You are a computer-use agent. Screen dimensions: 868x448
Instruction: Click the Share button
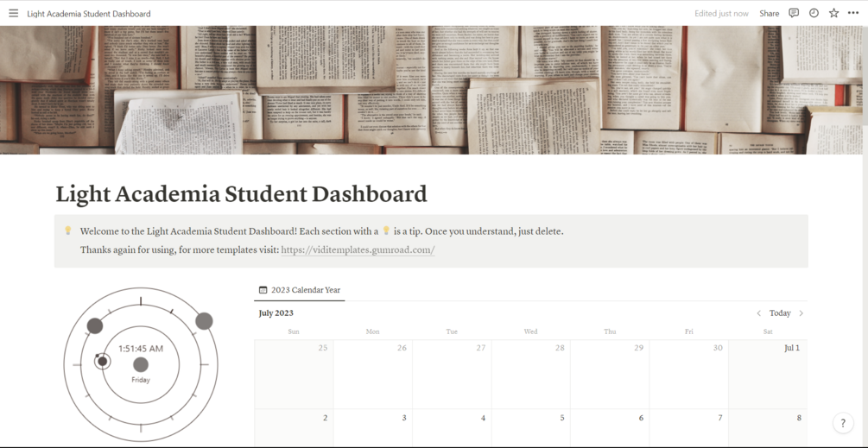[x=769, y=13]
